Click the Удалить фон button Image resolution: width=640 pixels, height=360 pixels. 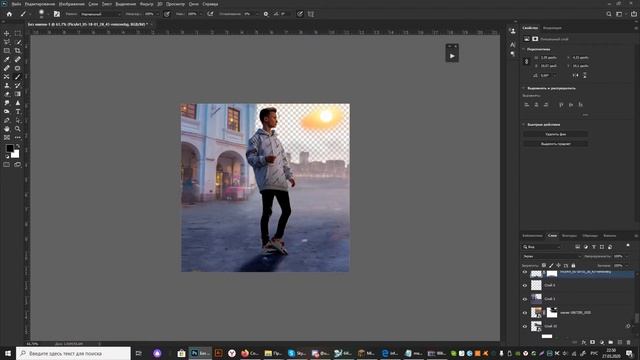[556, 134]
